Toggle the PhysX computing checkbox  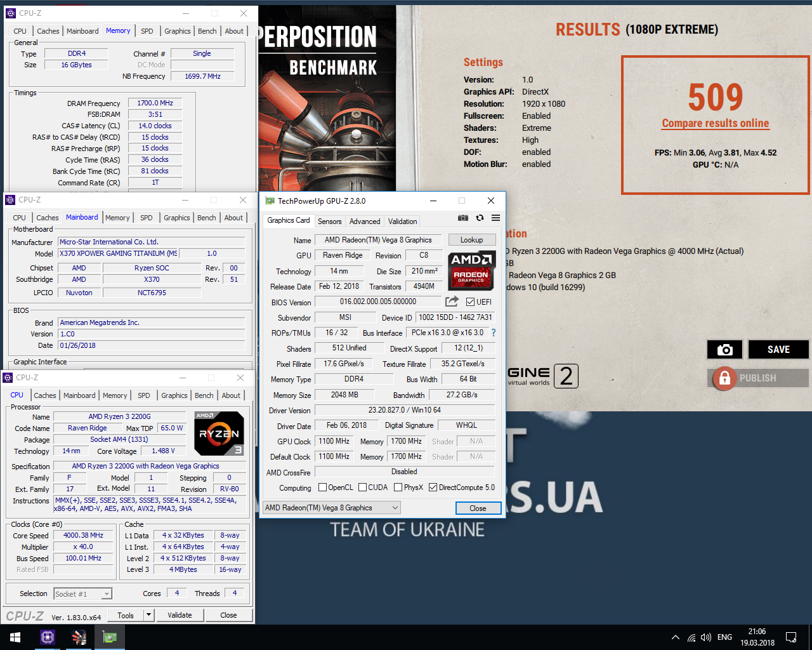click(x=398, y=487)
